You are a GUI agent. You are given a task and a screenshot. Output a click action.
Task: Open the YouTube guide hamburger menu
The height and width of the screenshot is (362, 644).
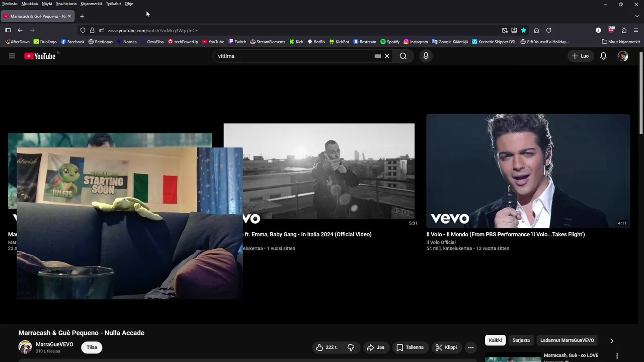(x=12, y=56)
